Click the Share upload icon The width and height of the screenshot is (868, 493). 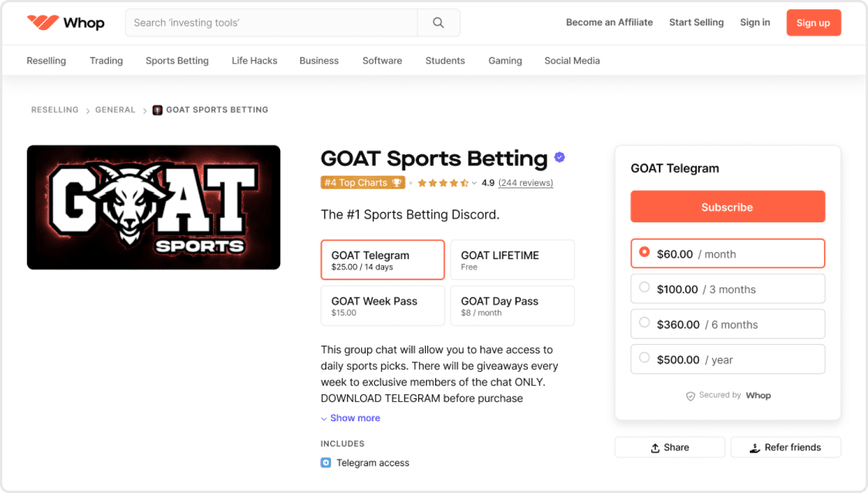click(x=655, y=448)
